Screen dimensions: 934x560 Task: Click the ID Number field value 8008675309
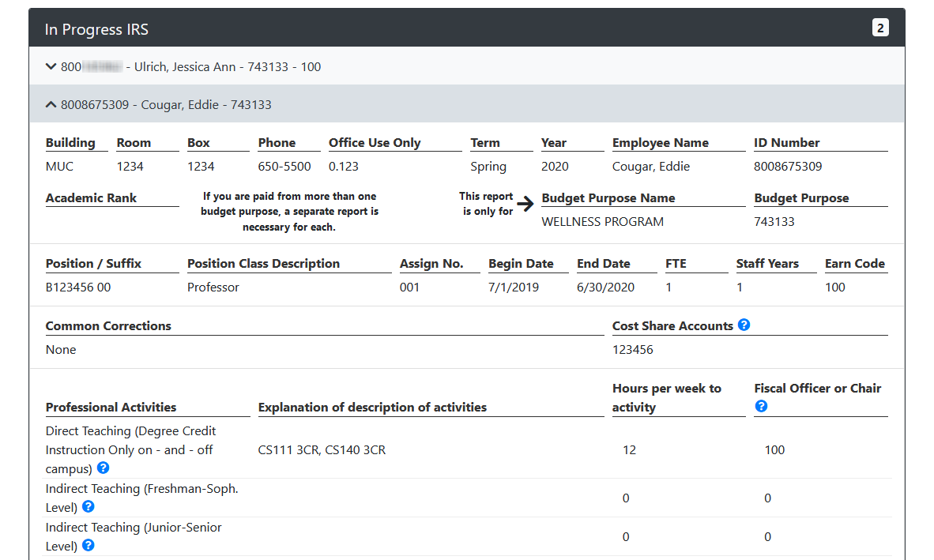pos(788,167)
